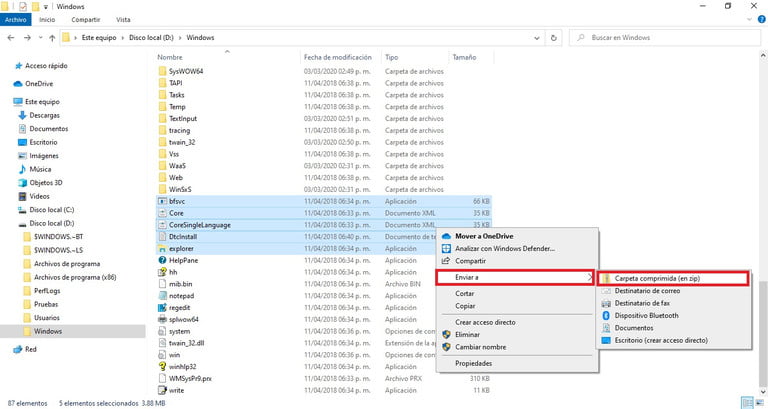The height and width of the screenshot is (409, 768).
Task: Select Disco local (C:) drive
Action: click(51, 210)
